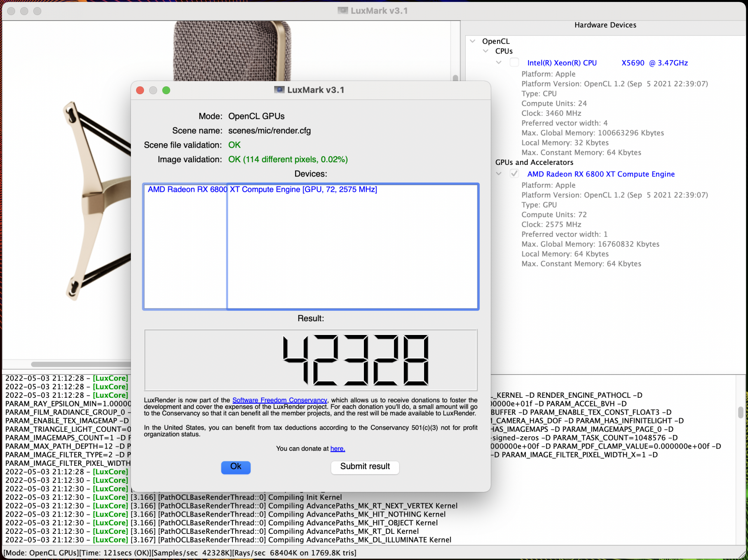Click 'Local Memory: 32 Kbytes' row

(x=565, y=143)
